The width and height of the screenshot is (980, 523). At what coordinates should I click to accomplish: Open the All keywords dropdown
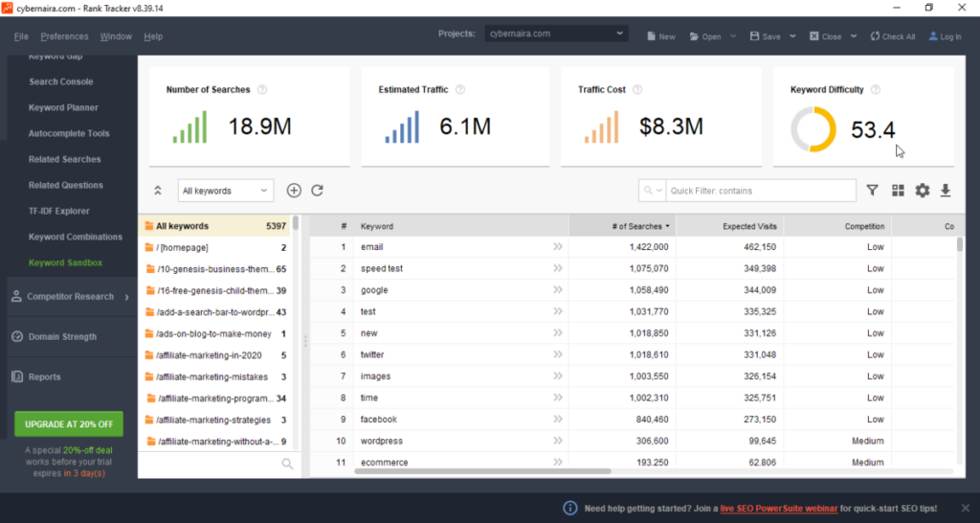226,191
